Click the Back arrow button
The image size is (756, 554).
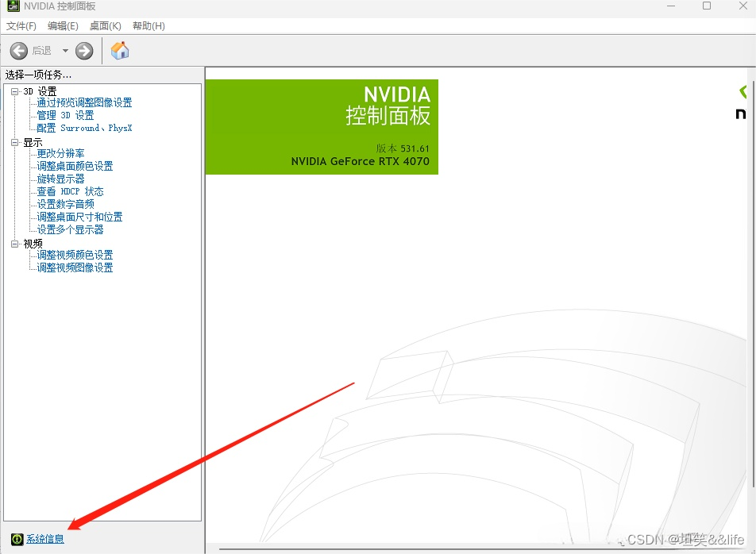[x=19, y=51]
